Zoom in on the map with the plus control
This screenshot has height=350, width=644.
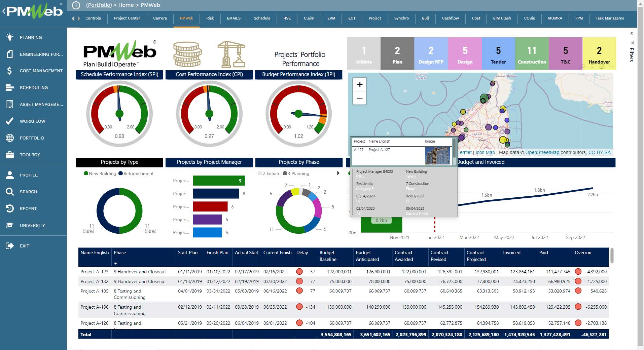click(x=359, y=84)
